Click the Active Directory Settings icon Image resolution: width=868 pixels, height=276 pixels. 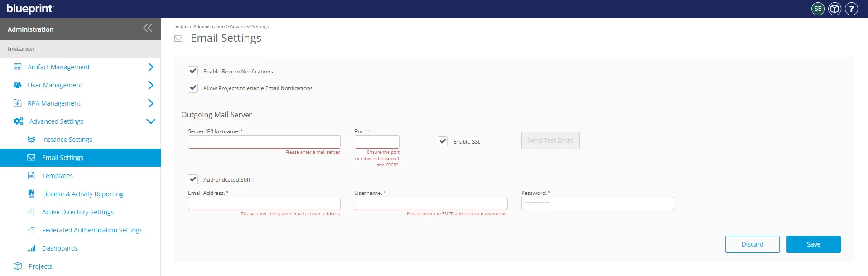pyautogui.click(x=31, y=212)
